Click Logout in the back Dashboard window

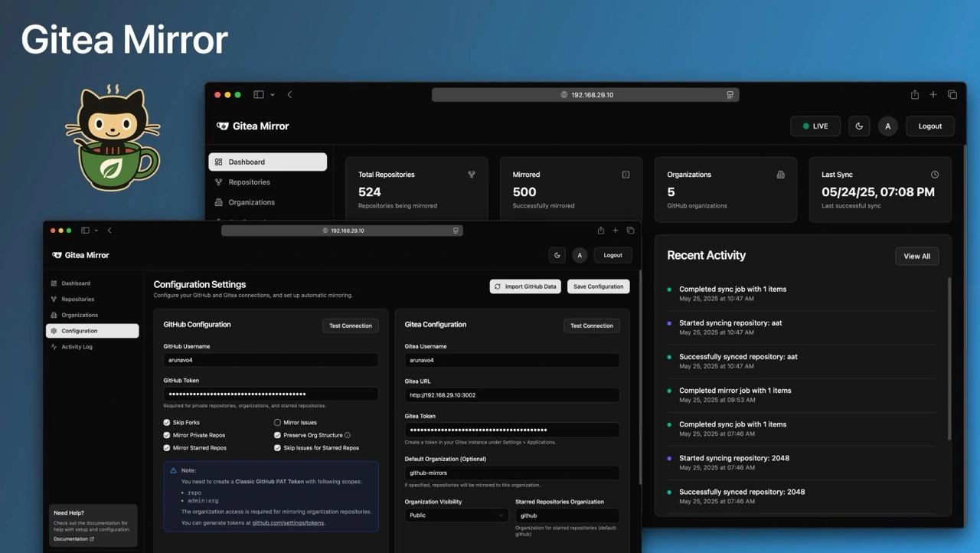coord(930,126)
